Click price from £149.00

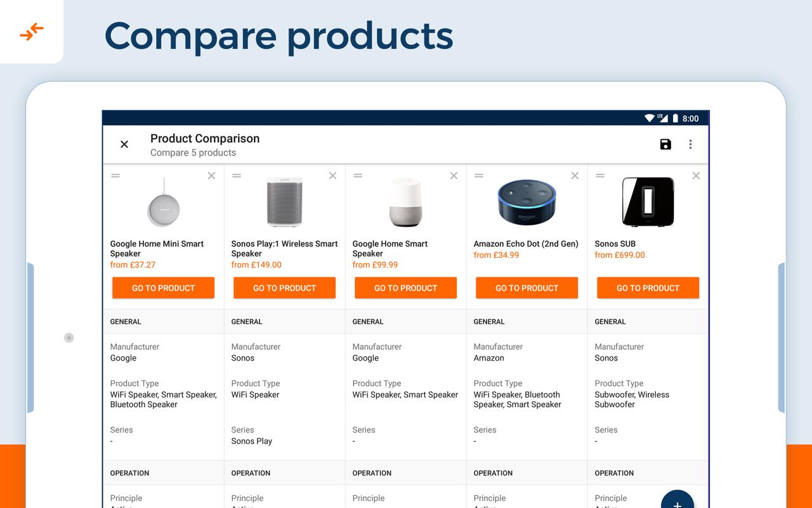tap(256, 265)
